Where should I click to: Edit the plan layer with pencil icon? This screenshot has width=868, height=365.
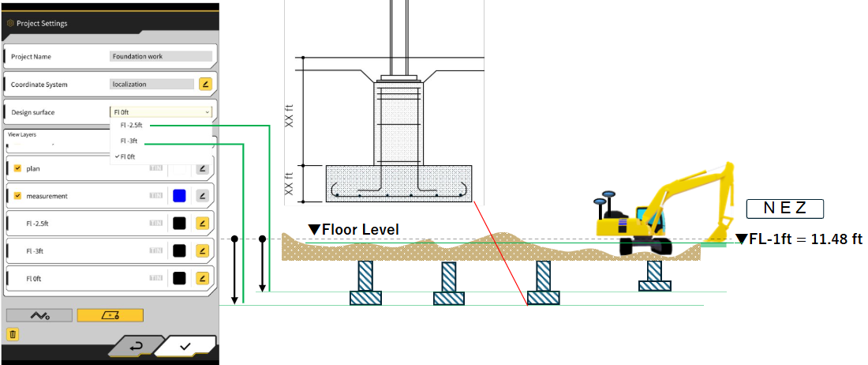[x=203, y=168]
